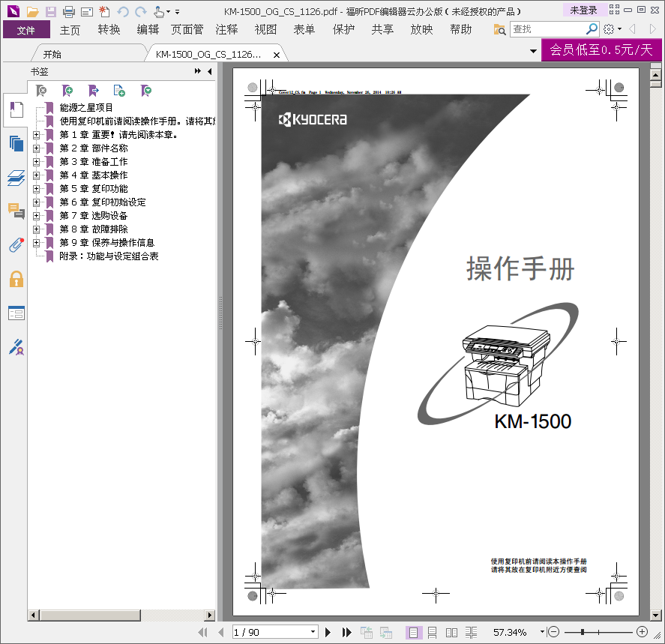Viewport: 665px width, 644px height.
Task: Expand bookmark 第 4 章 基本操作
Action: [37, 175]
